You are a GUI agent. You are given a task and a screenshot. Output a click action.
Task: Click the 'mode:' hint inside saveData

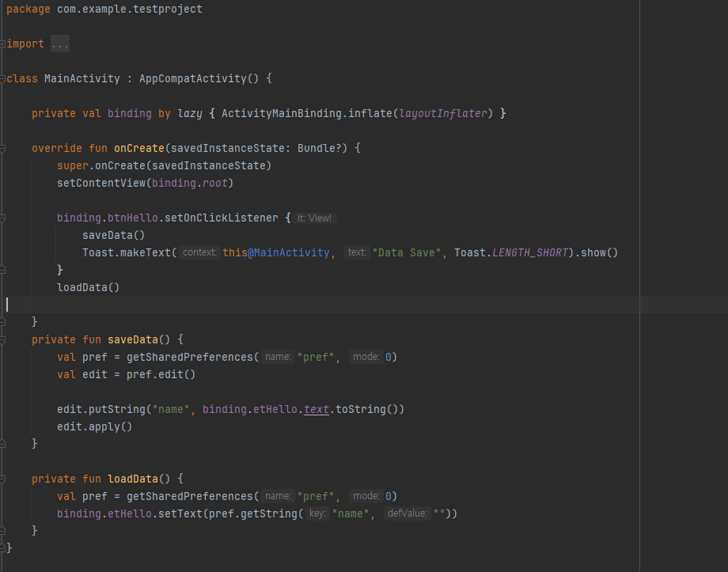(366, 357)
